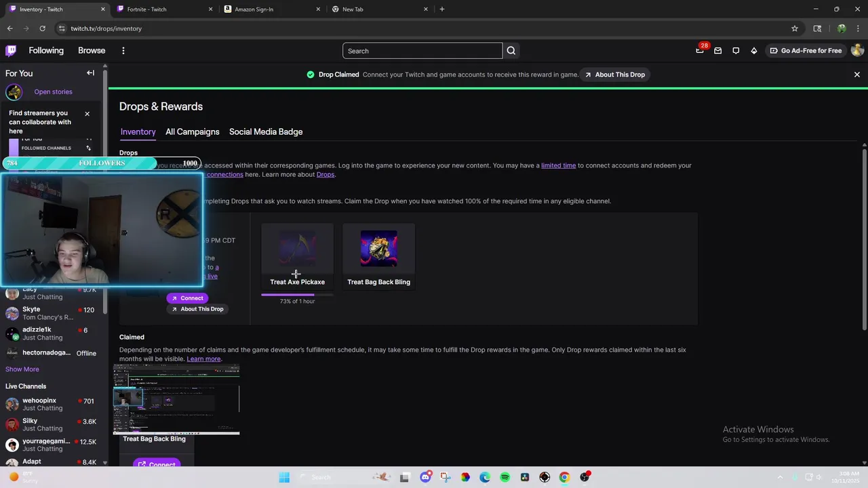868x488 pixels.
Task: Go to Browse page
Action: click(92, 51)
